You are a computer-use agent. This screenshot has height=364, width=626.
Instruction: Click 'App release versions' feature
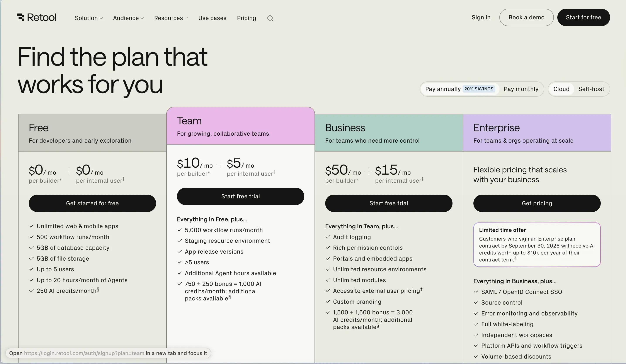point(214,252)
